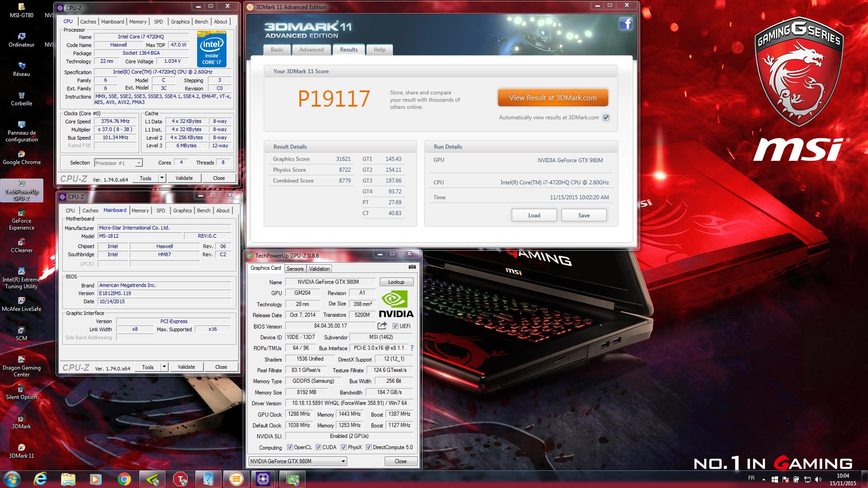Open the Panneau de configuration icon

tap(21, 131)
